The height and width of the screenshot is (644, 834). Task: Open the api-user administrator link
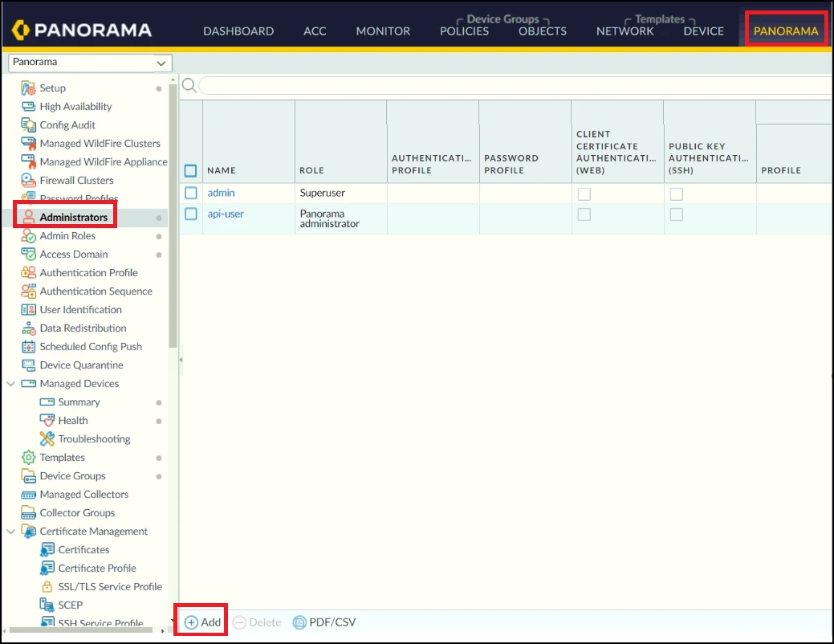tap(226, 214)
